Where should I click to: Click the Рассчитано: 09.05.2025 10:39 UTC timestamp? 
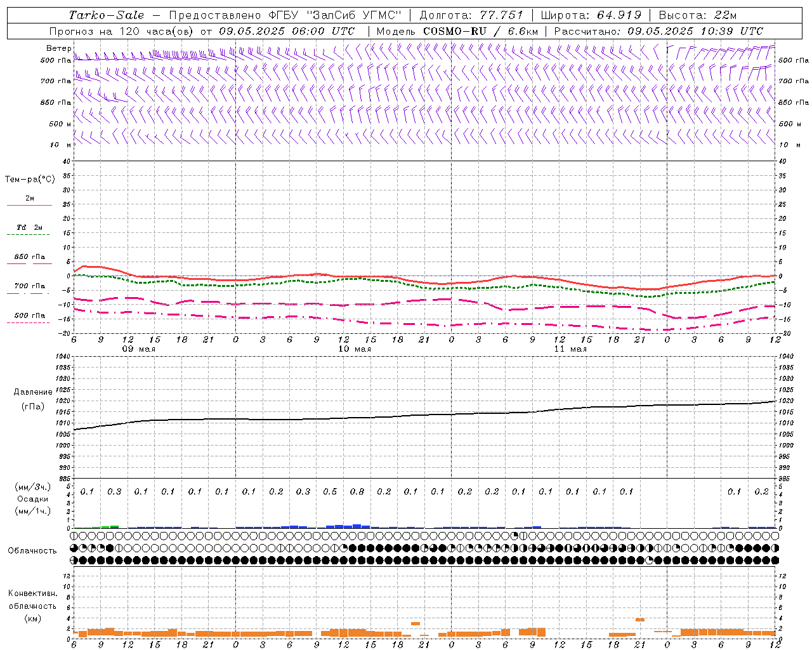[x=658, y=31]
